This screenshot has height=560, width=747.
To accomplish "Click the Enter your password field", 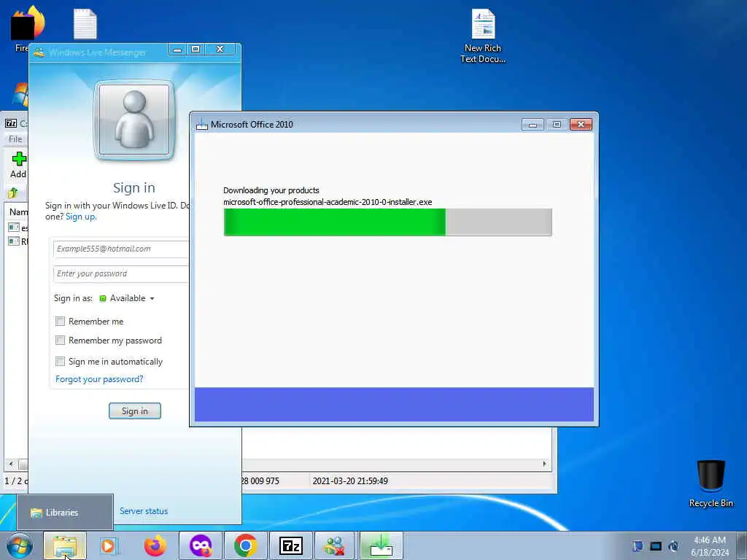I will (x=121, y=274).
